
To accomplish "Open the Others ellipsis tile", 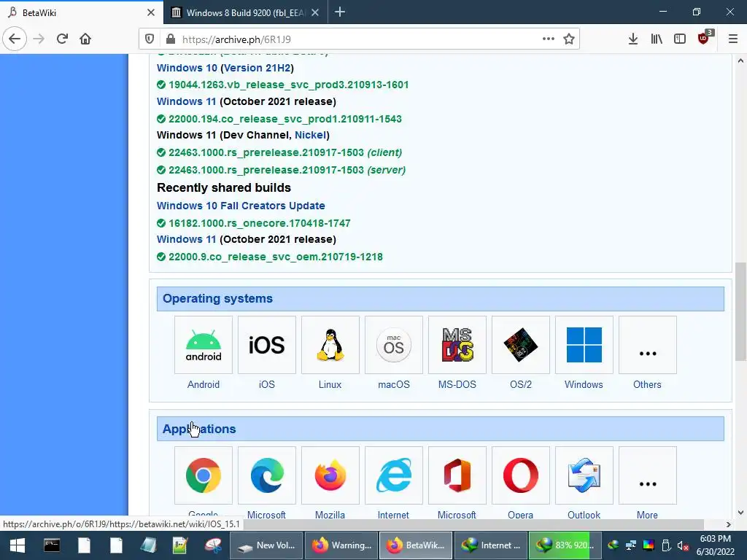I will point(648,345).
